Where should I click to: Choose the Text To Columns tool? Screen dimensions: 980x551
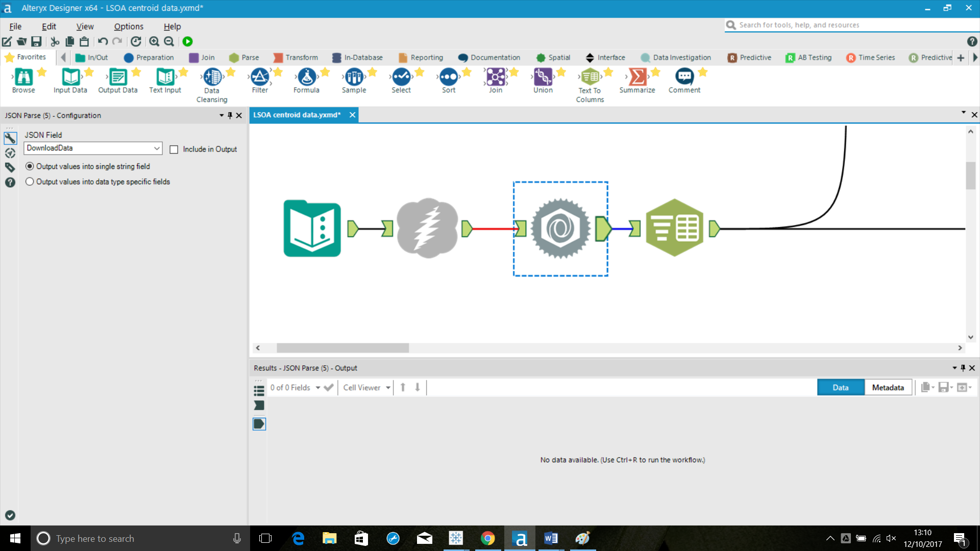(x=590, y=85)
